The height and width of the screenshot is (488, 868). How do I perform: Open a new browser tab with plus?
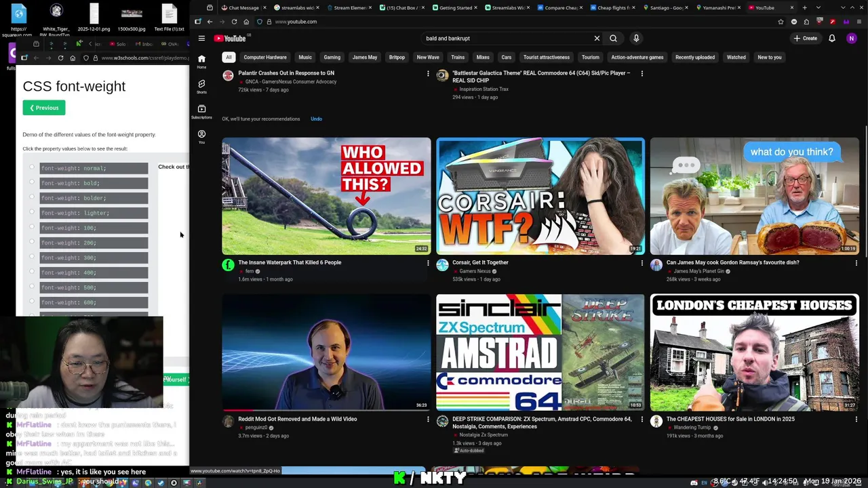click(x=805, y=7)
